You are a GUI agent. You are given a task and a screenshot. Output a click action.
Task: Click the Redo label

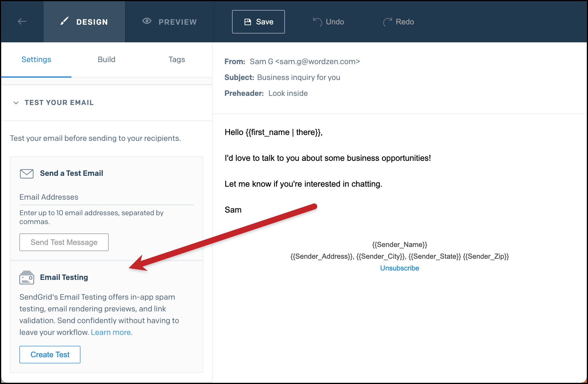point(405,22)
